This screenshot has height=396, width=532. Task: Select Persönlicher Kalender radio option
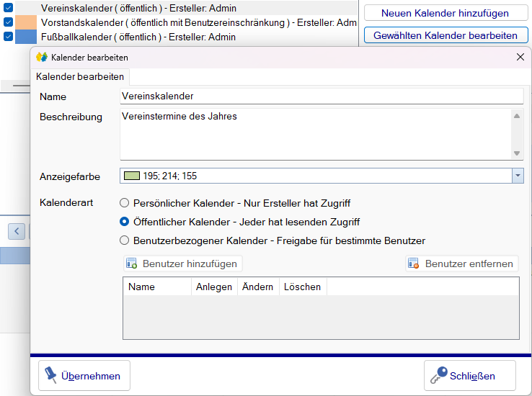pyautogui.click(x=125, y=203)
